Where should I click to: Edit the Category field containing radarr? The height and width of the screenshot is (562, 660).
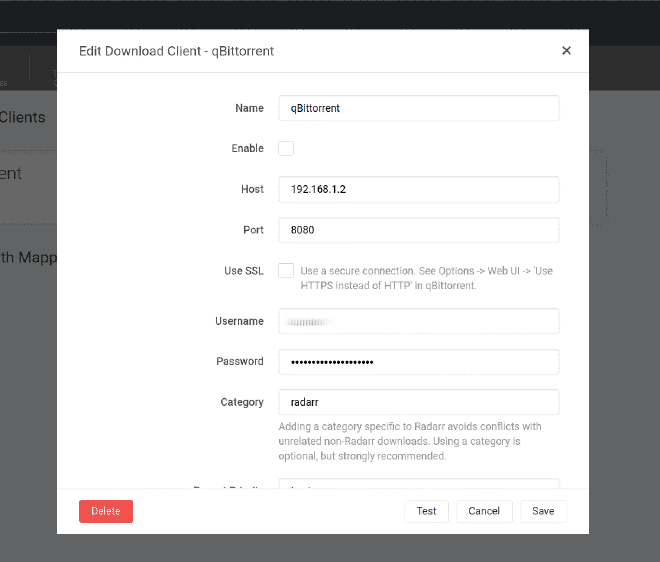click(x=418, y=402)
